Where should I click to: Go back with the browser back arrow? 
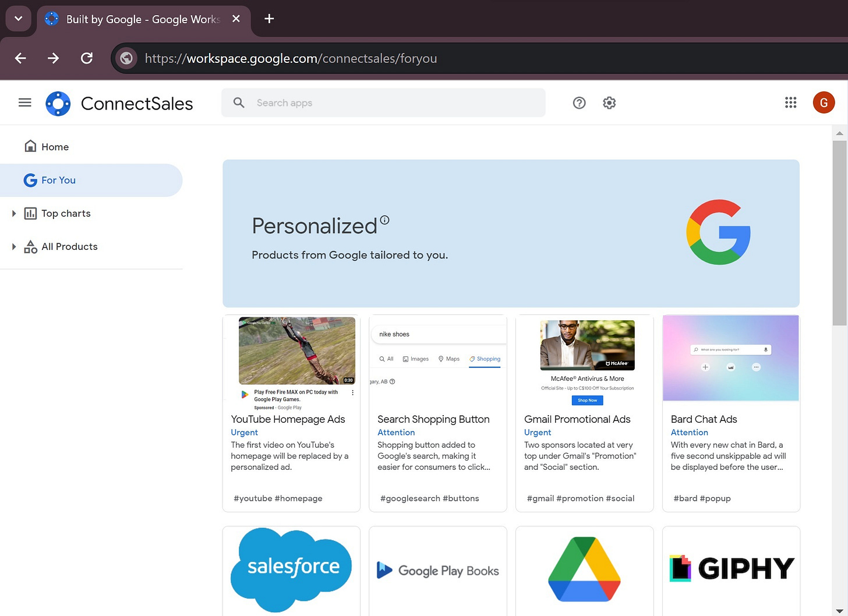(20, 58)
